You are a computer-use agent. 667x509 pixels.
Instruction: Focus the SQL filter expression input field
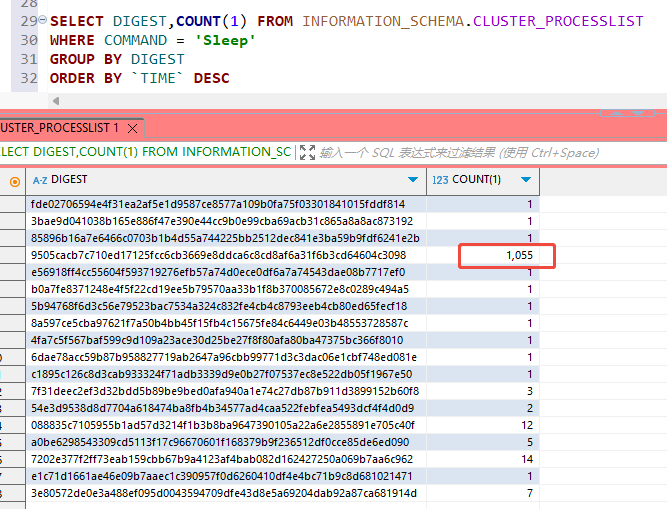(459, 153)
